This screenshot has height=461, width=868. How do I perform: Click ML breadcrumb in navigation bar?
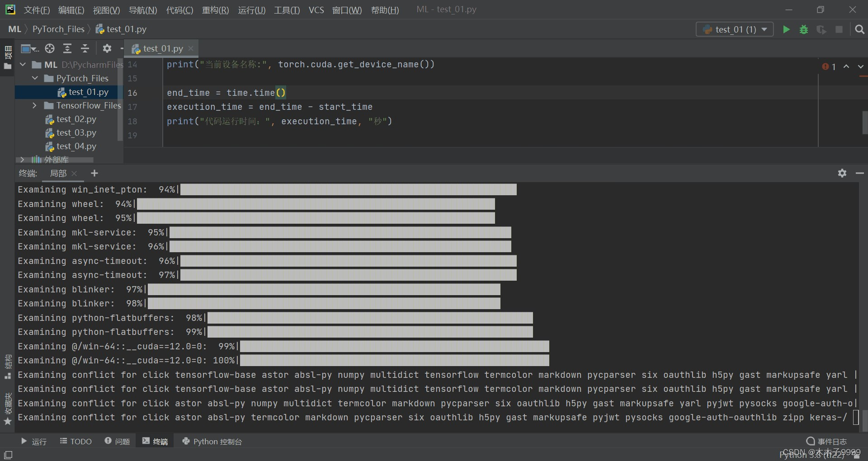point(14,29)
